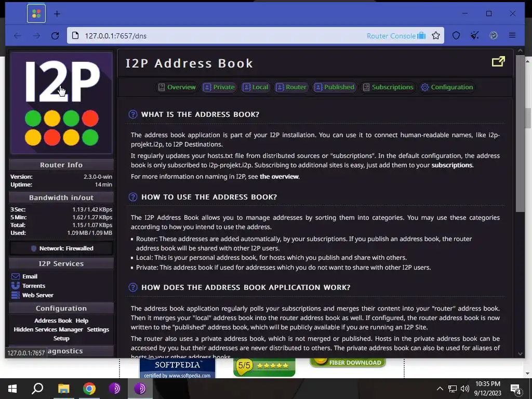532x399 pixels.
Task: Click the question icon beside 'What is the address book?'
Action: 133,114
